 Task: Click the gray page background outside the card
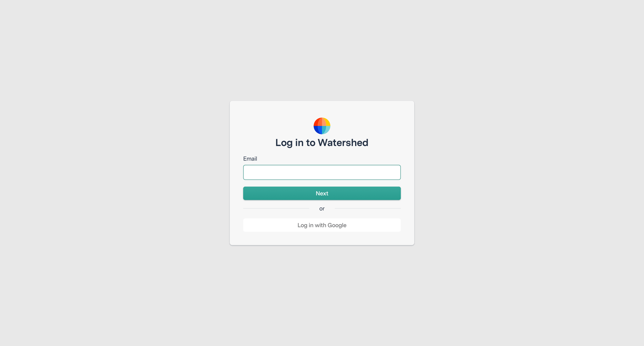101,167
